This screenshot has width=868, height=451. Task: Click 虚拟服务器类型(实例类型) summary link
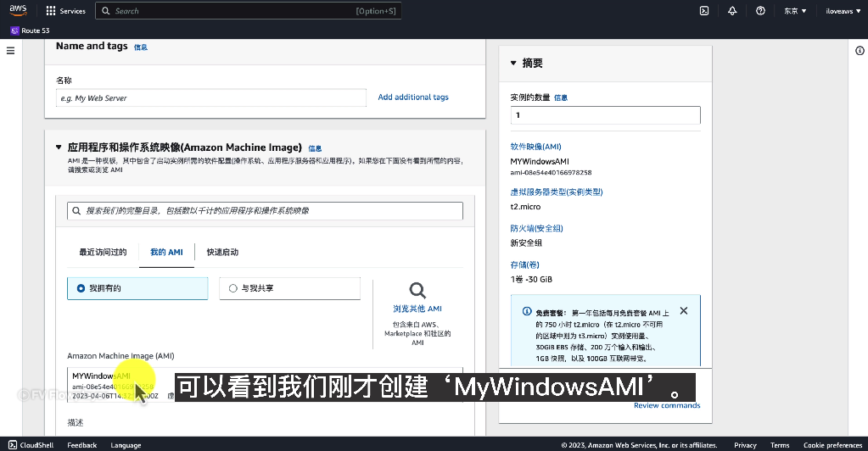tap(557, 192)
